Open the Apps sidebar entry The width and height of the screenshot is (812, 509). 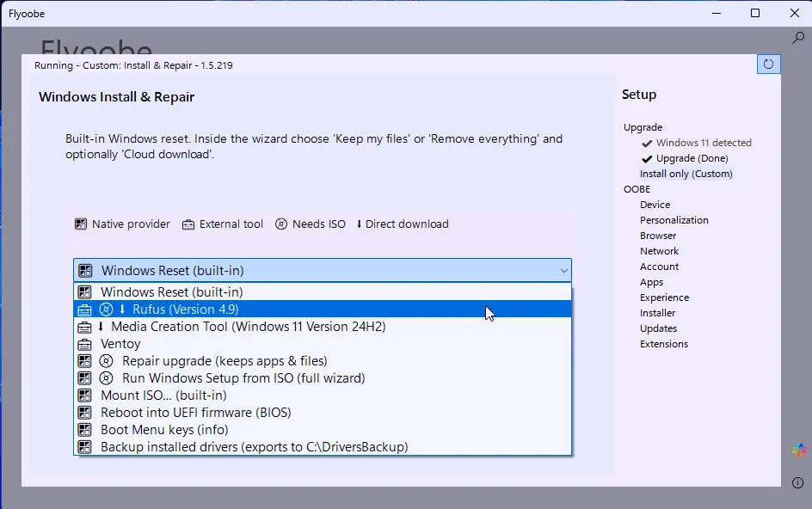pyautogui.click(x=651, y=282)
